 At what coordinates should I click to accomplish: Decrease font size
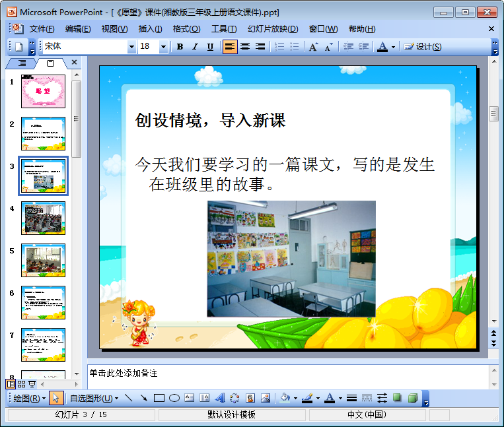pyautogui.click(x=328, y=47)
